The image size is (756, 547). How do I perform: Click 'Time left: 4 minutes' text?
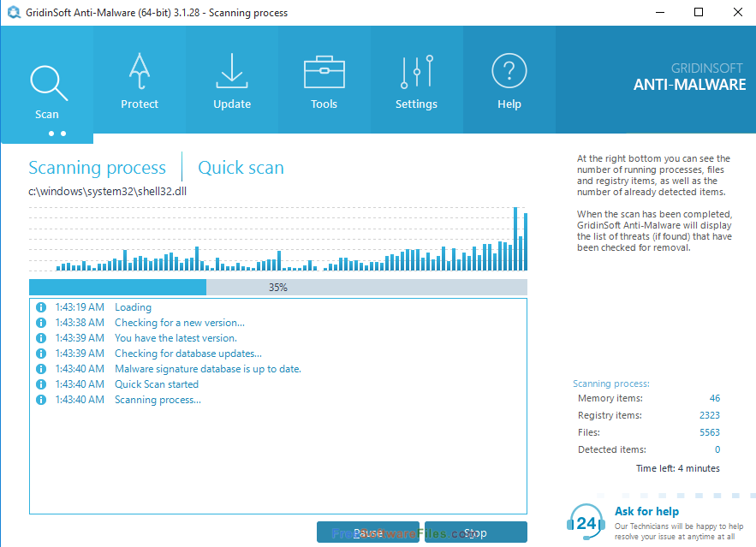pyautogui.click(x=677, y=468)
